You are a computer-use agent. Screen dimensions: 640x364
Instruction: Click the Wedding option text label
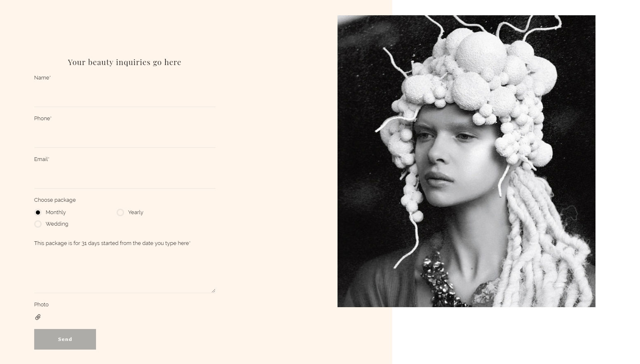[x=57, y=224]
